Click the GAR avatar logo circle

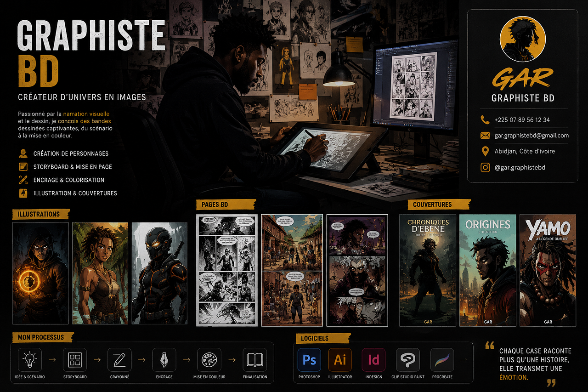click(x=523, y=40)
